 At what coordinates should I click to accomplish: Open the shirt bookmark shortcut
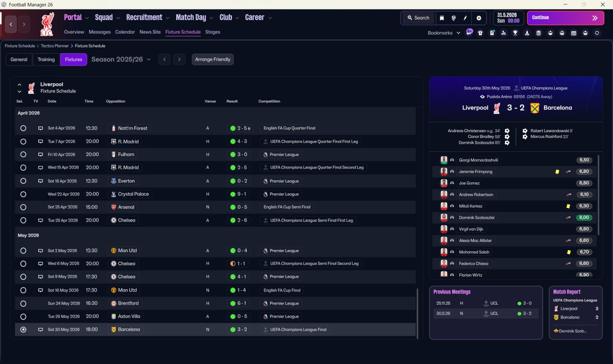tap(480, 33)
